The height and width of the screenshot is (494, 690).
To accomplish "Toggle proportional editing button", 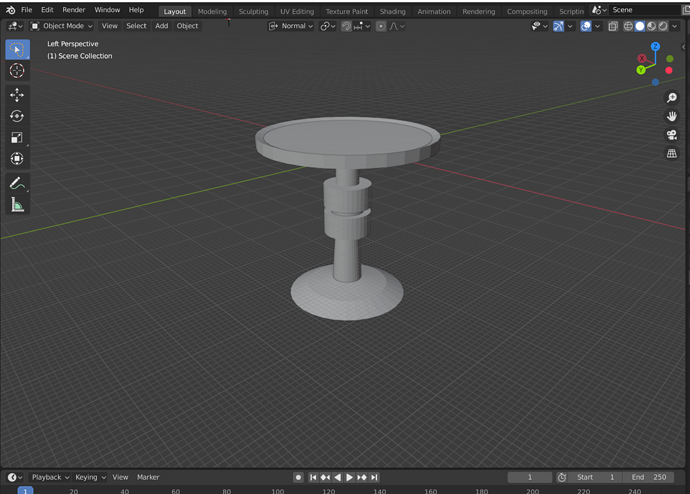I will [x=381, y=26].
